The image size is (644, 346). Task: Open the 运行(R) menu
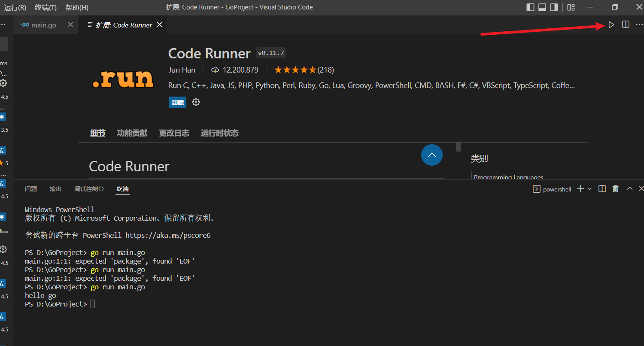click(x=15, y=7)
